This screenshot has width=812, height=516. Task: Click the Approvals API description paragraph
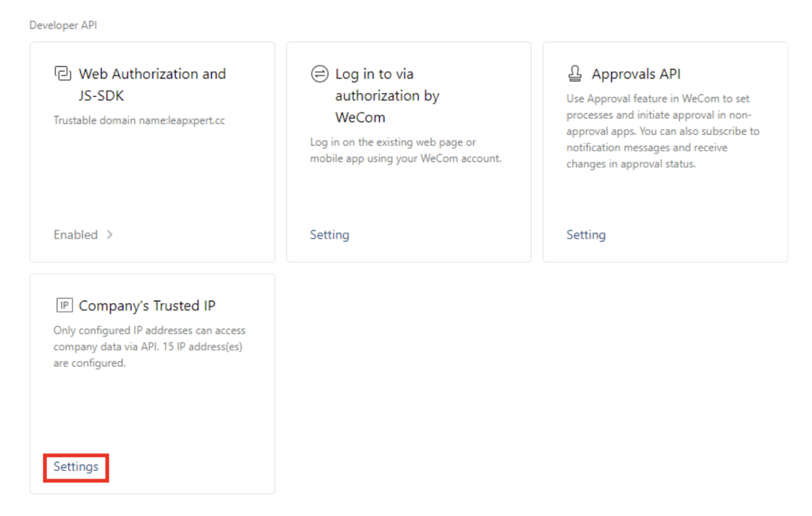pos(662,131)
